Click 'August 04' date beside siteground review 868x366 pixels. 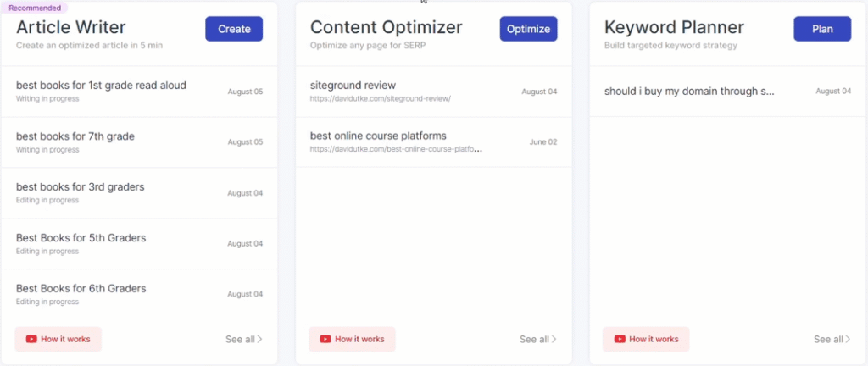[539, 91]
